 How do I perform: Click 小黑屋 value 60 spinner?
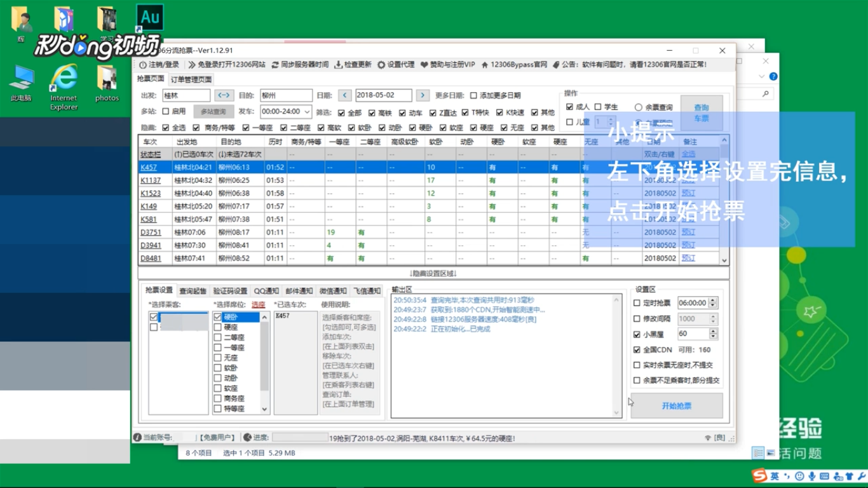pyautogui.click(x=713, y=334)
